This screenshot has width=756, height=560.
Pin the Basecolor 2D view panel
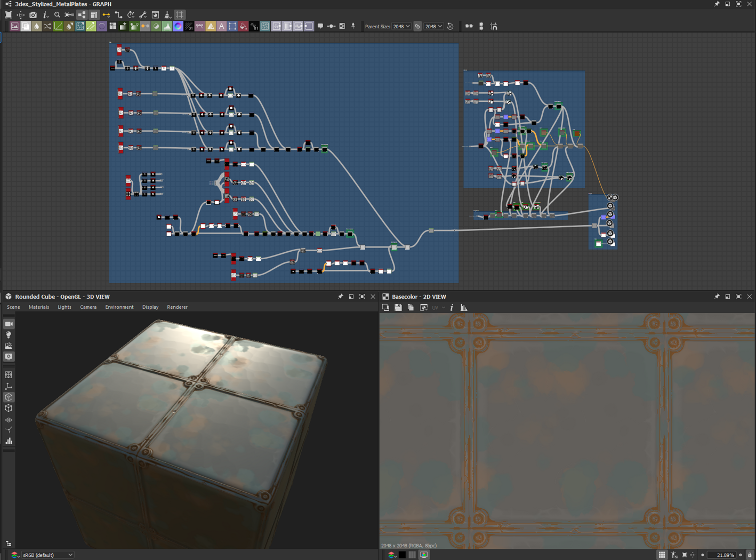(717, 297)
